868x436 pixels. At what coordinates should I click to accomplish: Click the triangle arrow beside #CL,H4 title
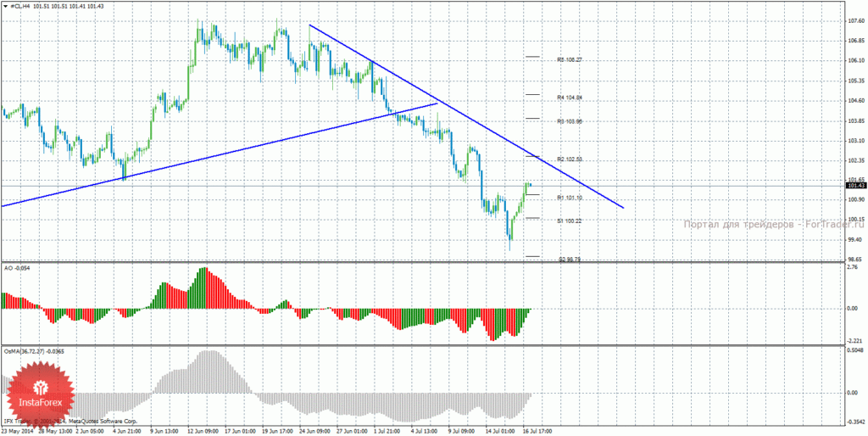6,6
